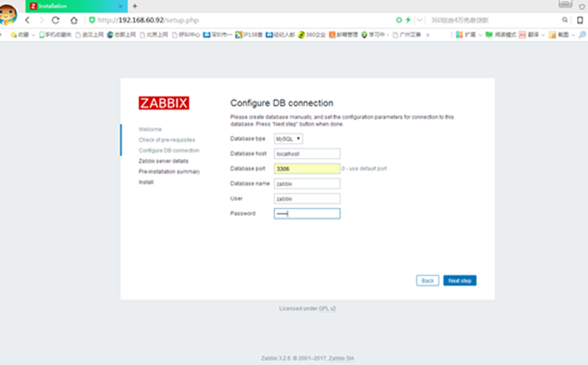Click the Database name field
Image resolution: width=588 pixels, height=365 pixels.
pos(307,183)
